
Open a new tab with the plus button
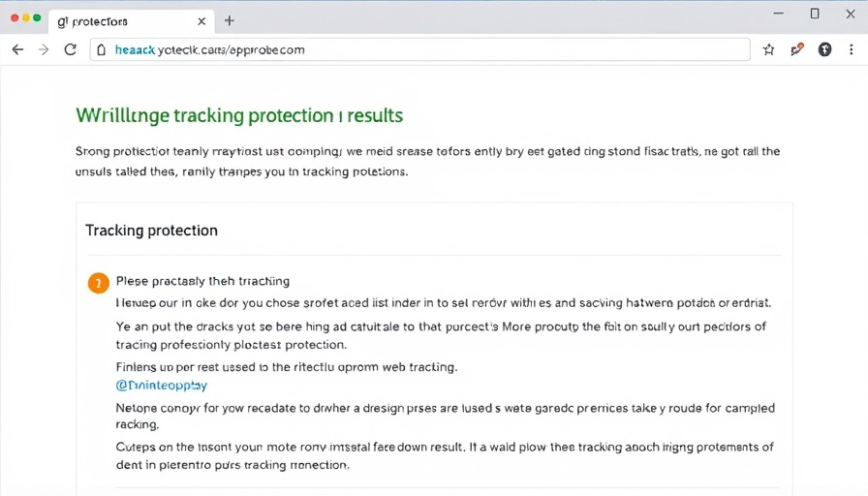[x=230, y=20]
